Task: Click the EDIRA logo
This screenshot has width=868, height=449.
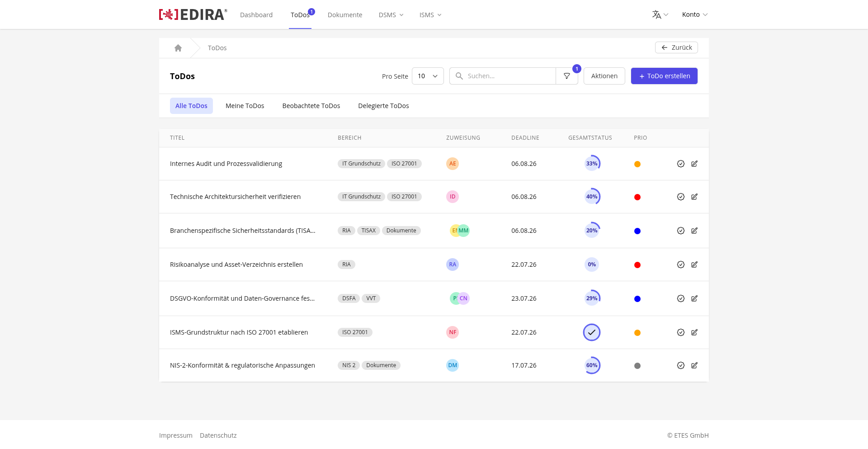Action: click(x=193, y=14)
